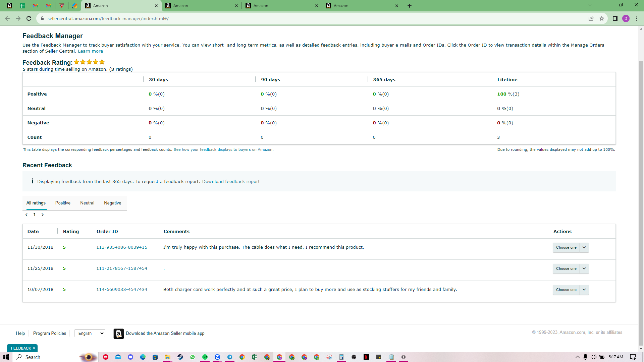Open Telegram from the taskbar
This screenshot has width=644, height=362.
click(230, 357)
